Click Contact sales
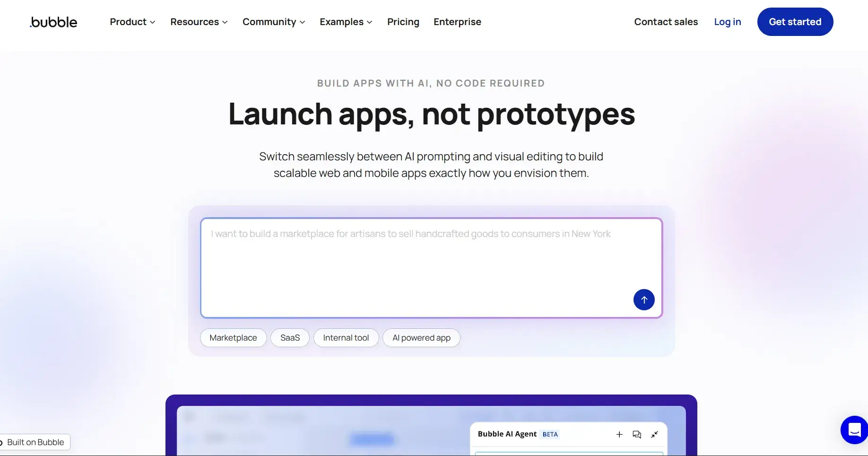 (x=666, y=22)
